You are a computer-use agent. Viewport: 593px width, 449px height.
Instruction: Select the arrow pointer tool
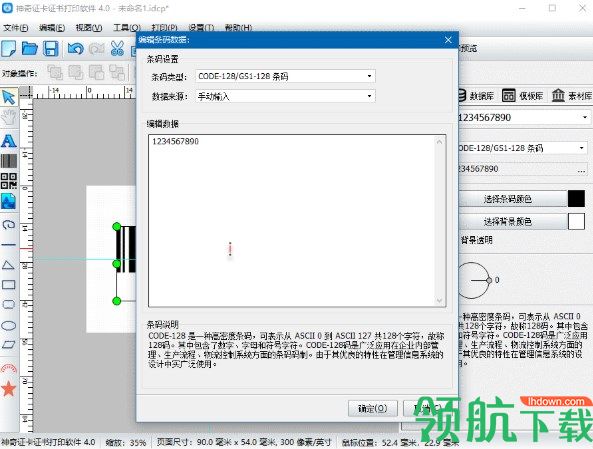tap(9, 97)
